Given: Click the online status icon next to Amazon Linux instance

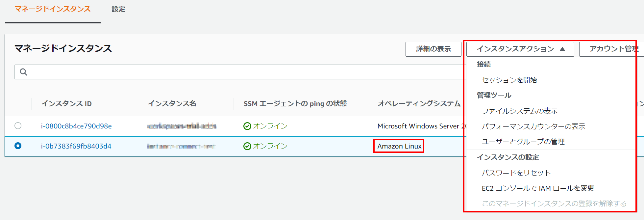Looking at the screenshot, I should 247,146.
